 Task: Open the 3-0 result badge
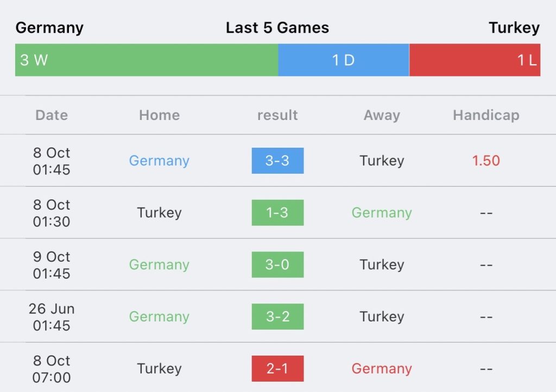coord(277,264)
